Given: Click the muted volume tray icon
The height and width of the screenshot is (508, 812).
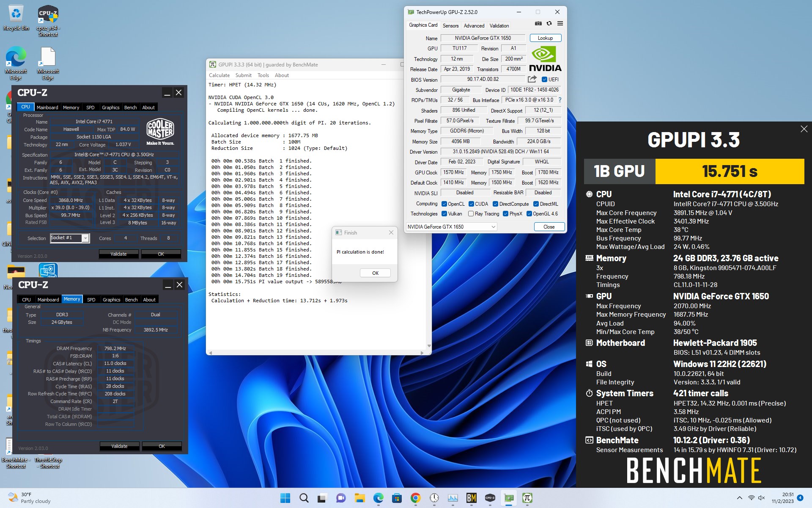Looking at the screenshot, I should 762,498.
